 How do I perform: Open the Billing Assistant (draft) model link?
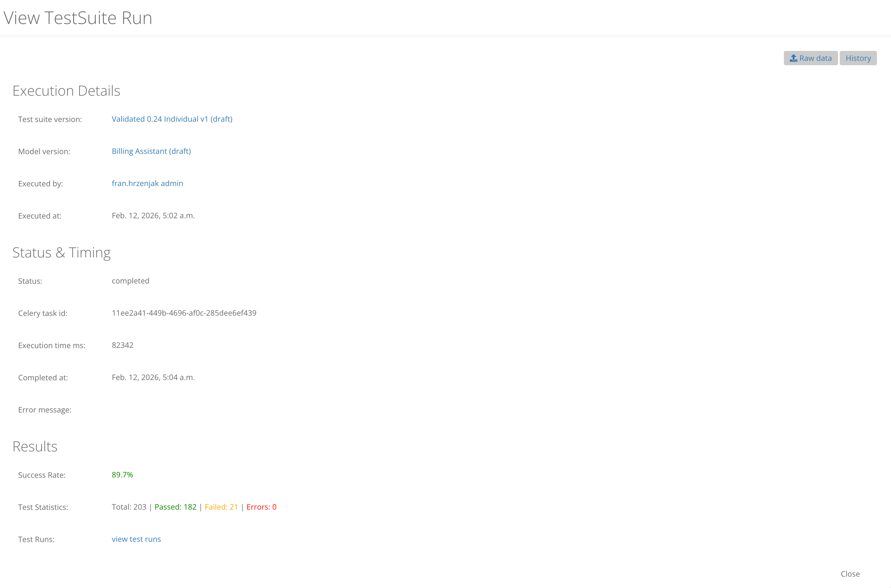tap(151, 151)
